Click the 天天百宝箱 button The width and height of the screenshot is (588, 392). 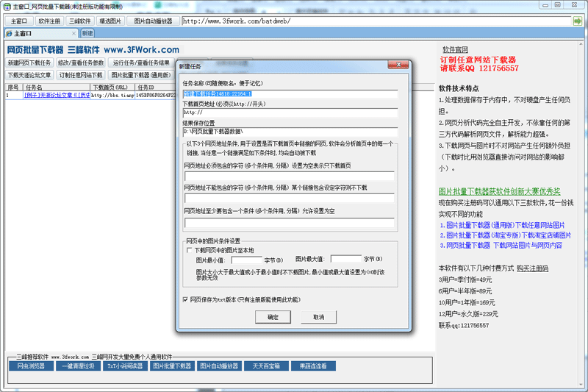[x=266, y=366]
